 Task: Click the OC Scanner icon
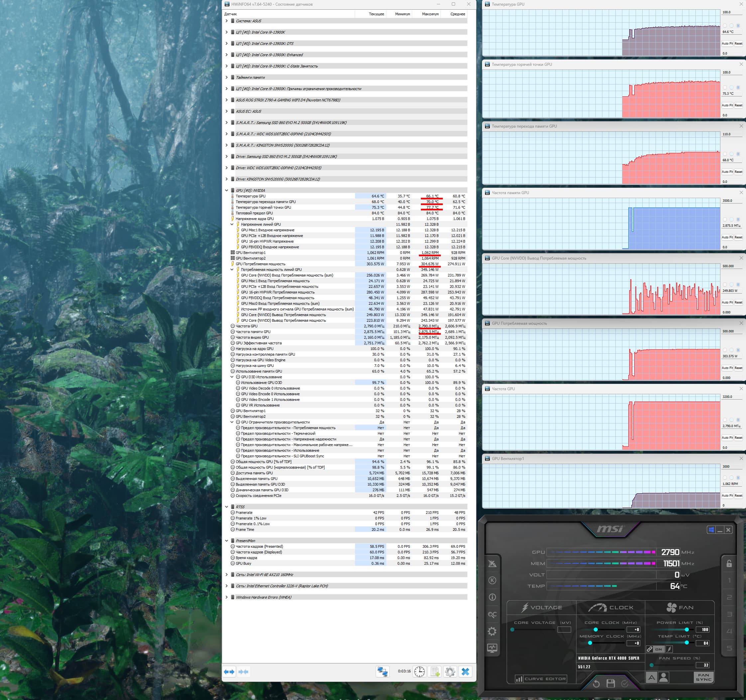492,615
